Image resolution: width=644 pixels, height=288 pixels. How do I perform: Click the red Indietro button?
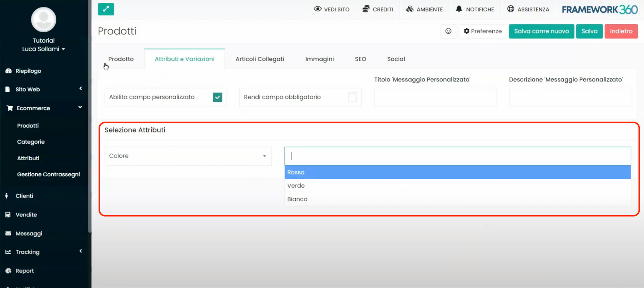pos(621,31)
